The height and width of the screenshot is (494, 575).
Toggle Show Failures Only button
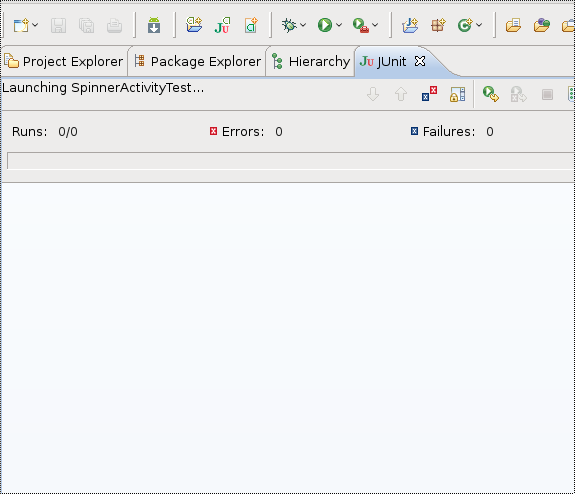pos(429,94)
